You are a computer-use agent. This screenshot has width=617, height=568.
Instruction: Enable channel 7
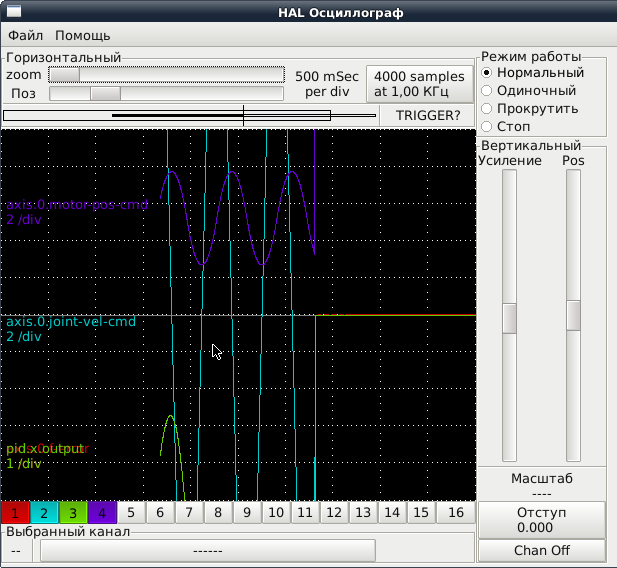[189, 512]
